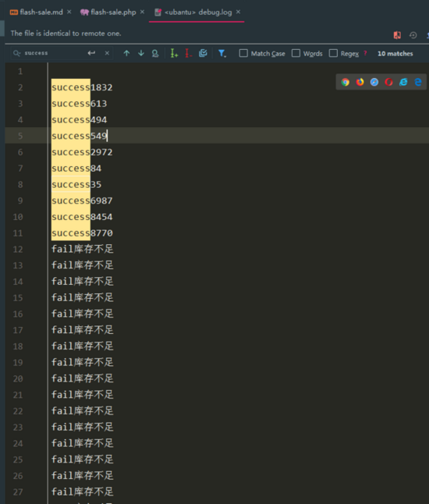Image resolution: width=429 pixels, height=504 pixels.
Task: Compare with remote file icon
Action: click(x=397, y=35)
